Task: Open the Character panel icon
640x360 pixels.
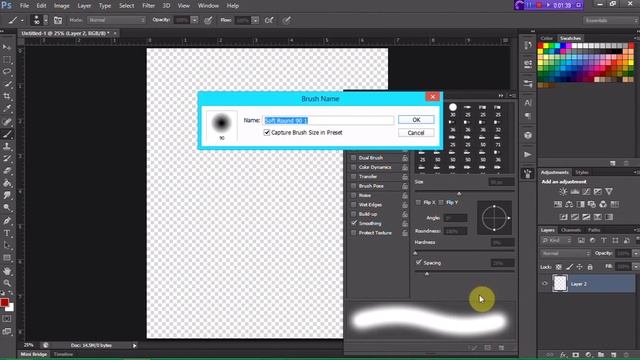Action: (528, 103)
